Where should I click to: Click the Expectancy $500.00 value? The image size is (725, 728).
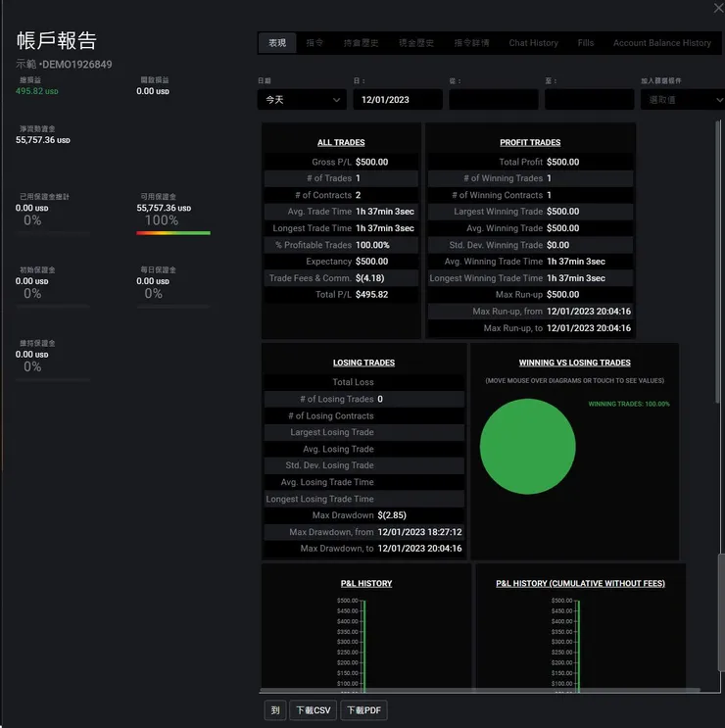click(371, 262)
